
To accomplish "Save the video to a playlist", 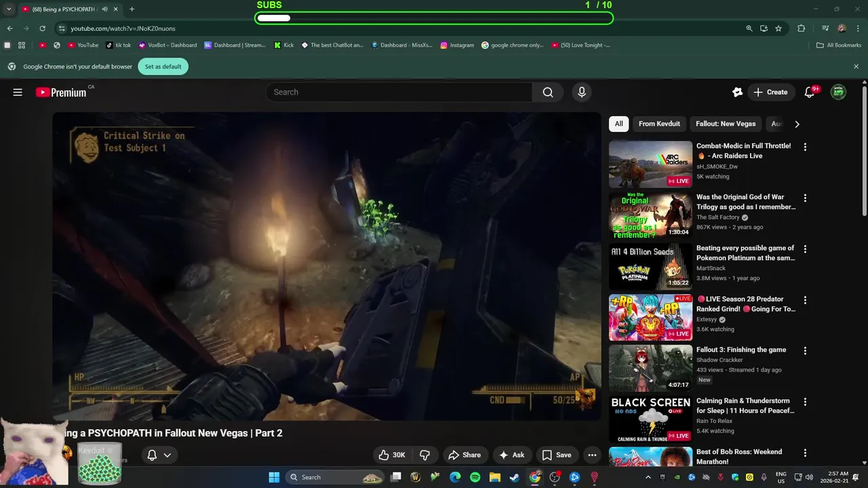I will (x=556, y=455).
